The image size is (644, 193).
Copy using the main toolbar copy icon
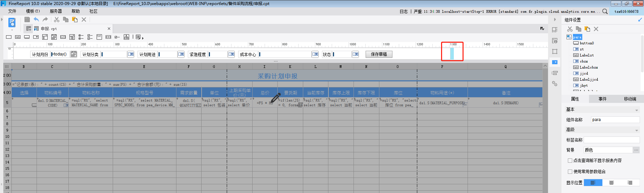[66, 20]
